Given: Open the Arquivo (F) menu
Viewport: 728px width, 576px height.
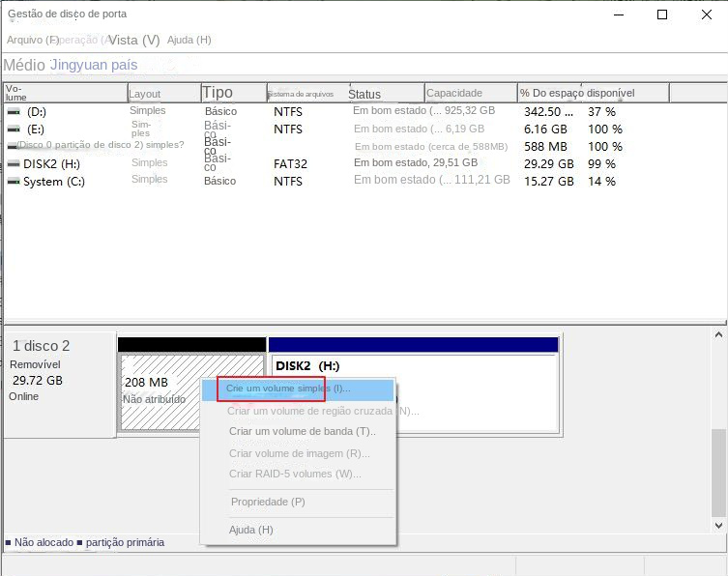Looking at the screenshot, I should coord(32,41).
